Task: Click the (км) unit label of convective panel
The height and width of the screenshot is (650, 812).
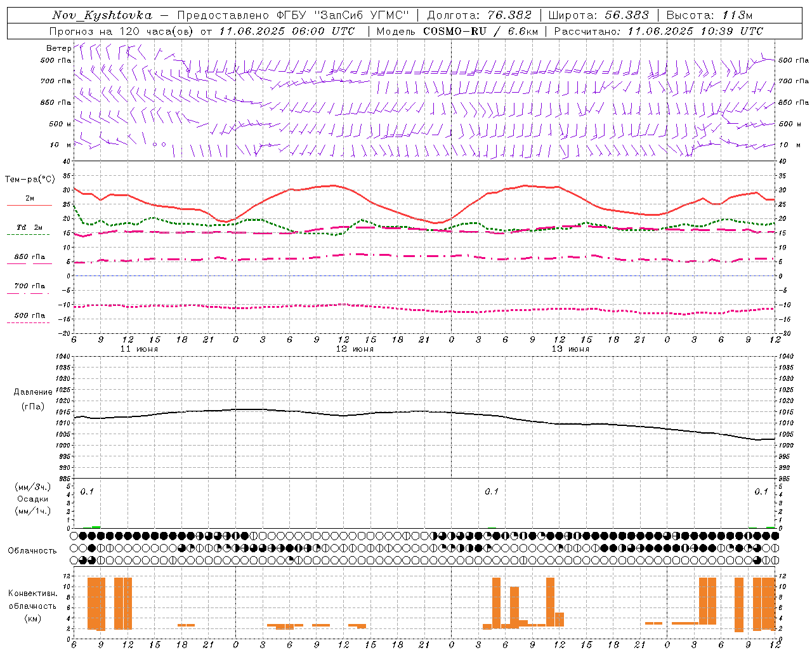Action: (x=33, y=618)
